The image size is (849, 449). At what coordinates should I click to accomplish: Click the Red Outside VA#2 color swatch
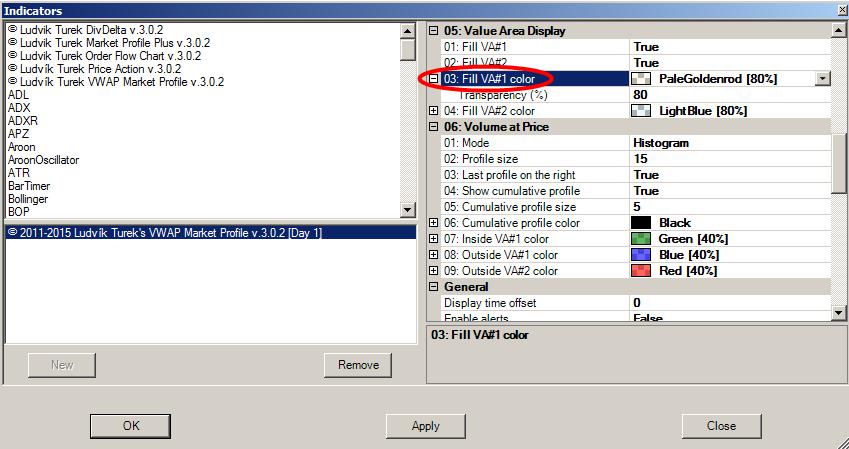click(641, 271)
